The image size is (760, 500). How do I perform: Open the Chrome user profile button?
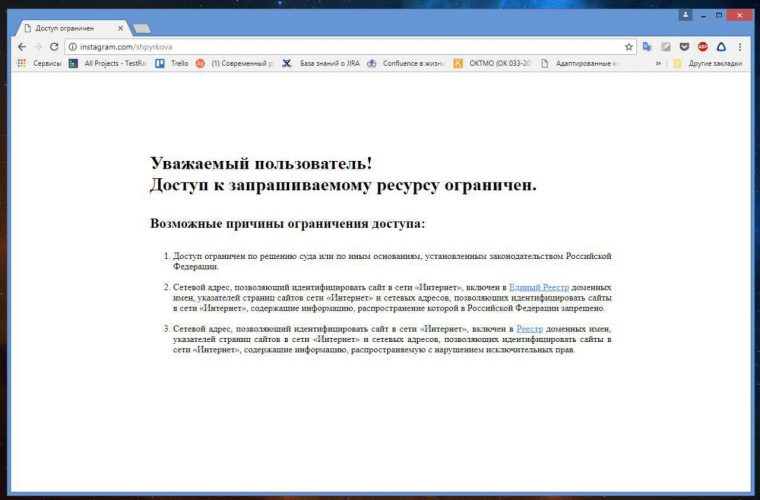pyautogui.click(x=685, y=15)
